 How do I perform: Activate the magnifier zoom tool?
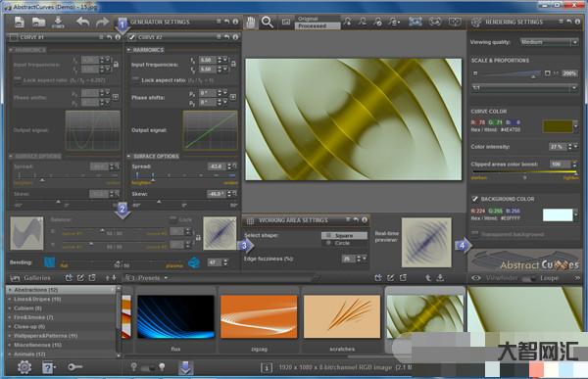(x=267, y=23)
